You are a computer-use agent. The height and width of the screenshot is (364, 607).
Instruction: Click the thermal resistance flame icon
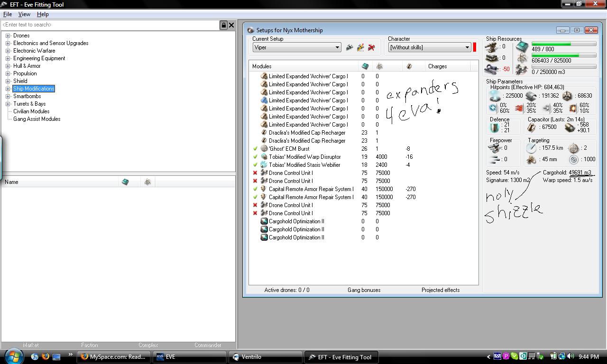[x=520, y=108]
